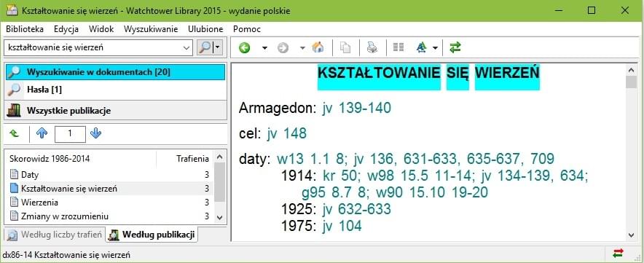Click the synchronize arrows toolbar icon
The image size is (644, 263).
[x=455, y=47]
